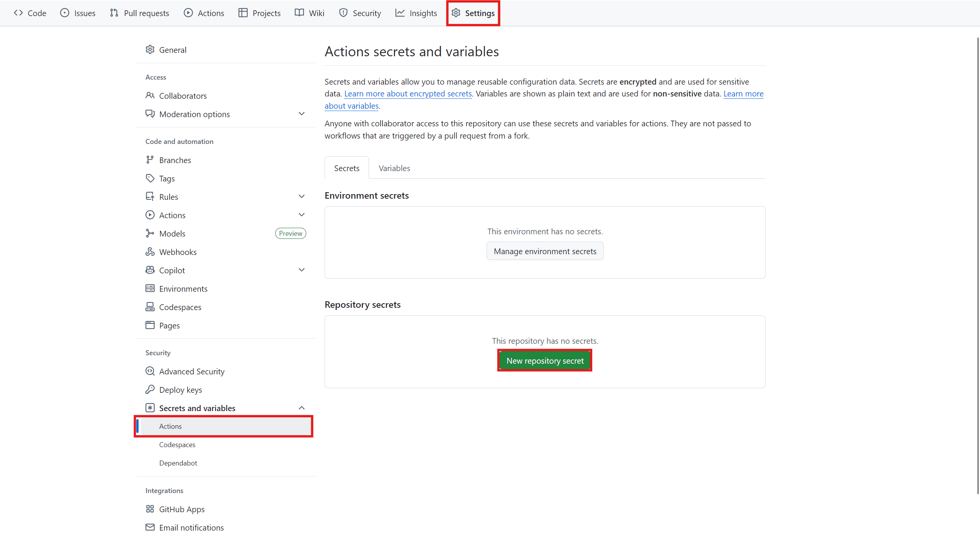Click the Tags label icon

coord(150,178)
